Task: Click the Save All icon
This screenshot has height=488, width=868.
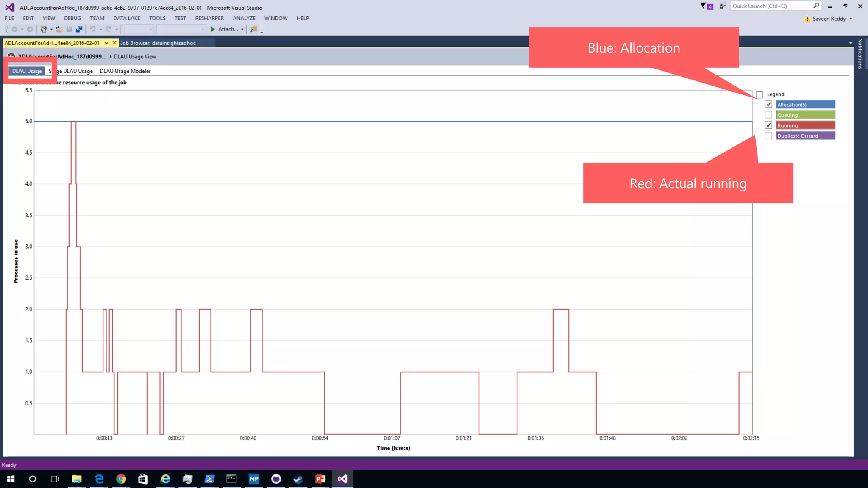Action: [79, 29]
